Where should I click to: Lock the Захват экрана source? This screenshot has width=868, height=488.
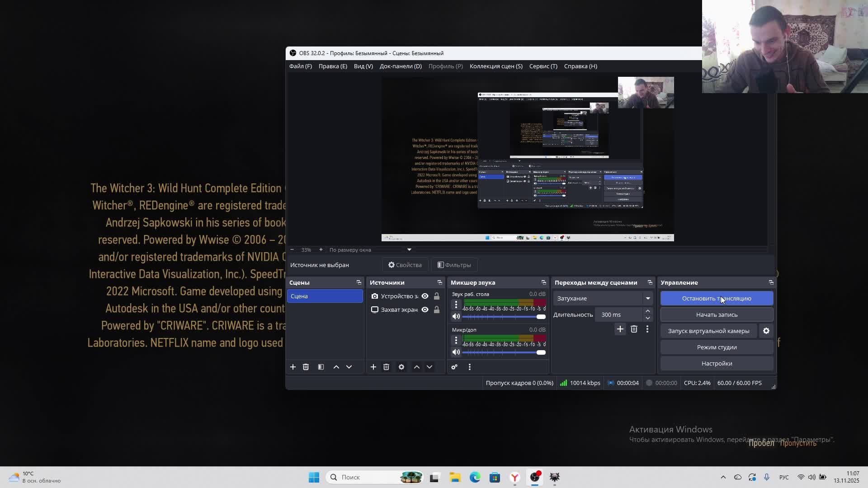click(437, 310)
